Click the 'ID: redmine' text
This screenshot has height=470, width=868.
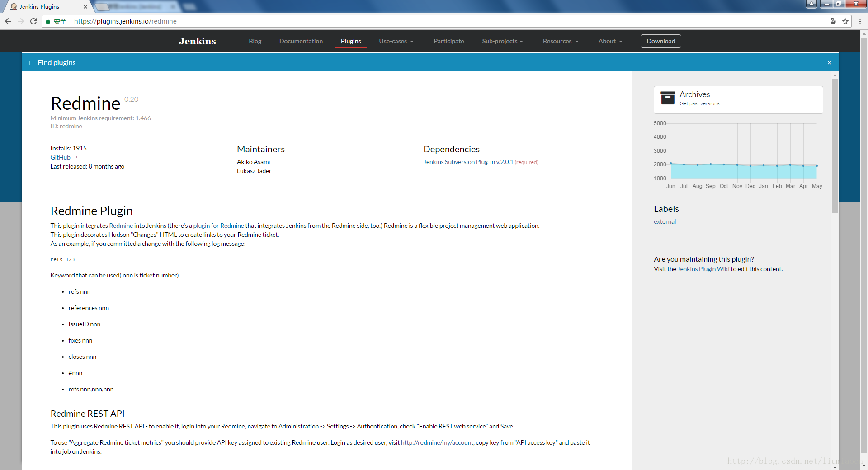(x=66, y=126)
